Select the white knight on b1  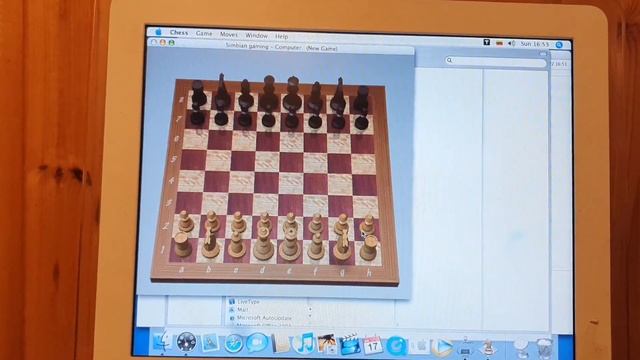pyautogui.click(x=211, y=242)
